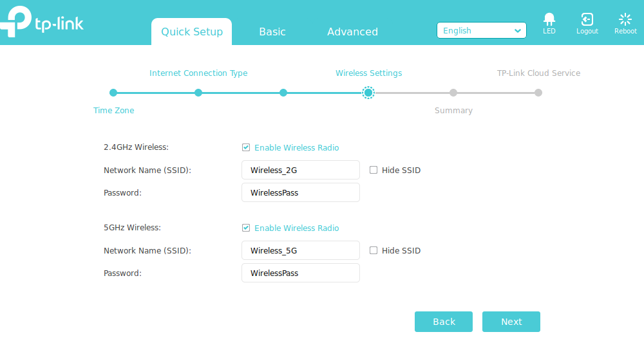Open the Advanced tab
Image resolution: width=644 pixels, height=341 pixels.
[x=352, y=32]
